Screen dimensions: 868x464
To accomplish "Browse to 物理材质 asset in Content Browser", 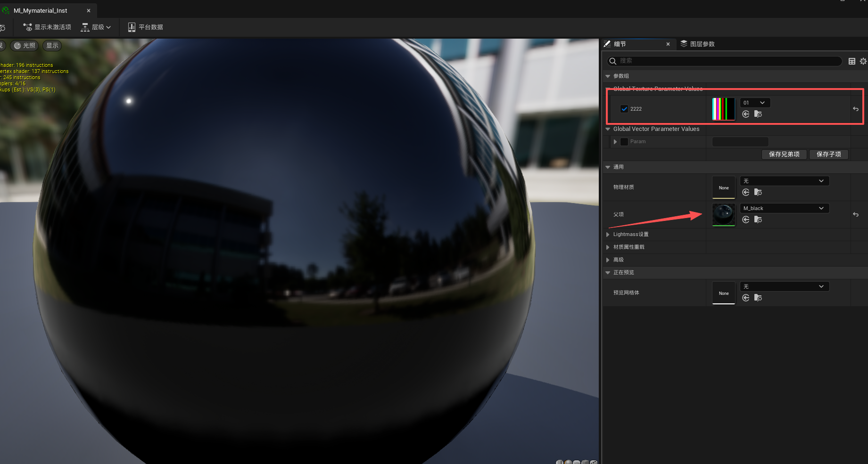I will 758,192.
